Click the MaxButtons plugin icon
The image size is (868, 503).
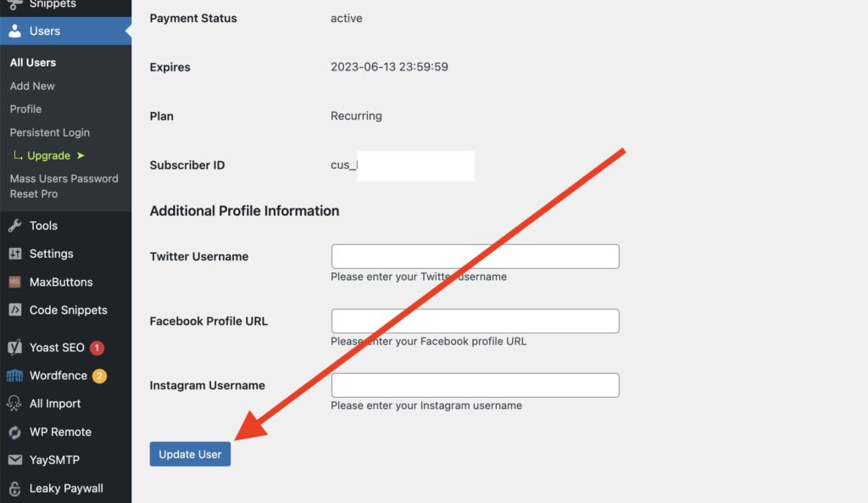[x=14, y=282]
